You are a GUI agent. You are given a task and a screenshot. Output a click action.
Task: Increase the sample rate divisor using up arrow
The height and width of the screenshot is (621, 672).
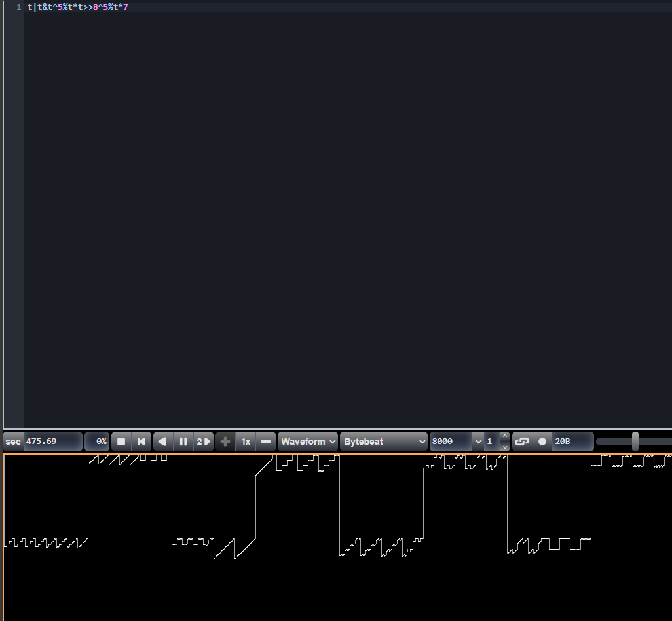pyautogui.click(x=505, y=436)
